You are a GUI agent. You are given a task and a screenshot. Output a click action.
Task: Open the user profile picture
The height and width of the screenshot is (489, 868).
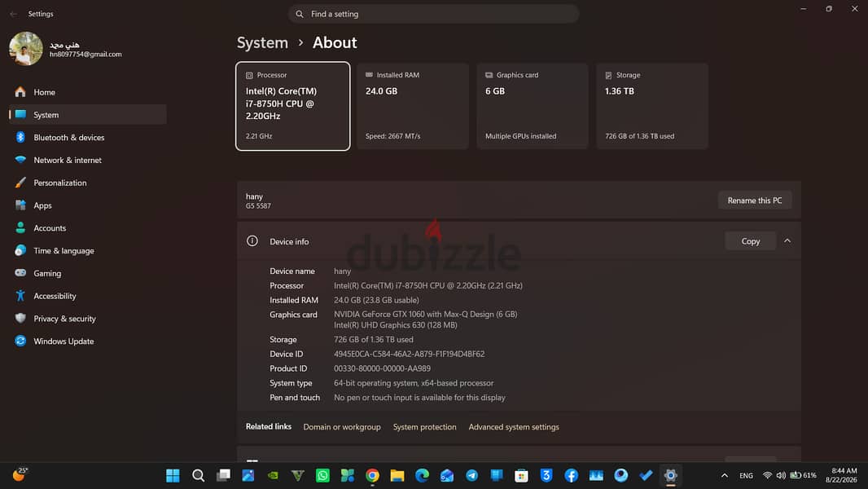(25, 49)
